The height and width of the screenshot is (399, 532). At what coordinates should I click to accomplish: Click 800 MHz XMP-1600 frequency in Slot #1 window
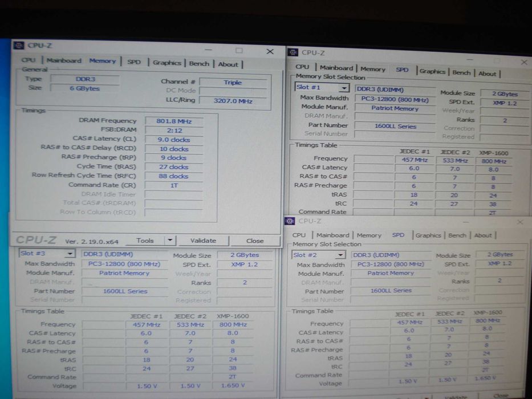(x=494, y=161)
